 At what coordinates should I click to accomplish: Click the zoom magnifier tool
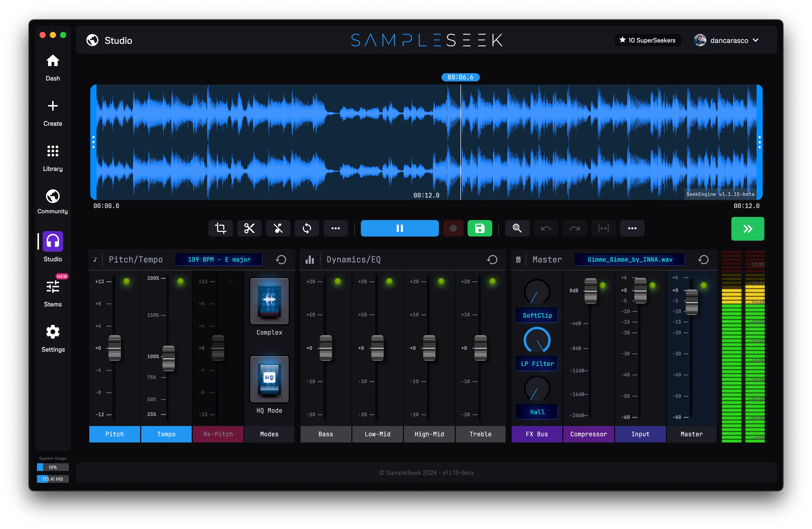click(517, 228)
